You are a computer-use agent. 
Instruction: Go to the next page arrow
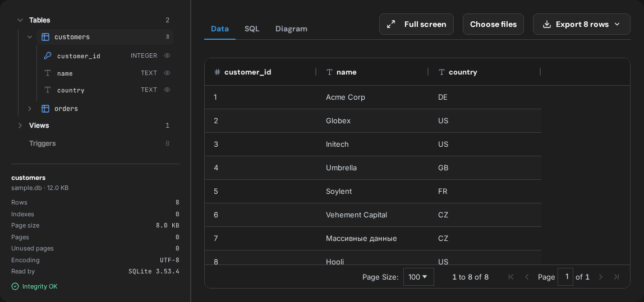click(x=600, y=277)
